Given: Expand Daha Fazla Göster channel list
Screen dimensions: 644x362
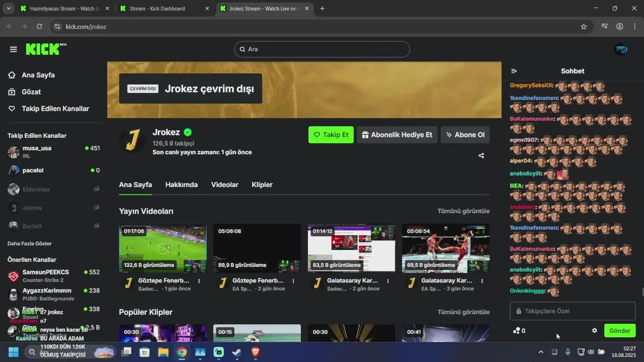Looking at the screenshot, I should click(30, 244).
